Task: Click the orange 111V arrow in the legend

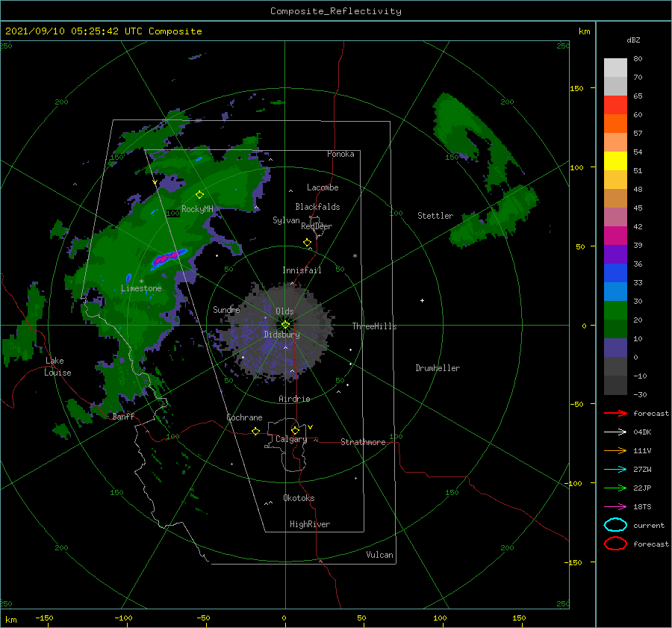Action: click(x=615, y=450)
